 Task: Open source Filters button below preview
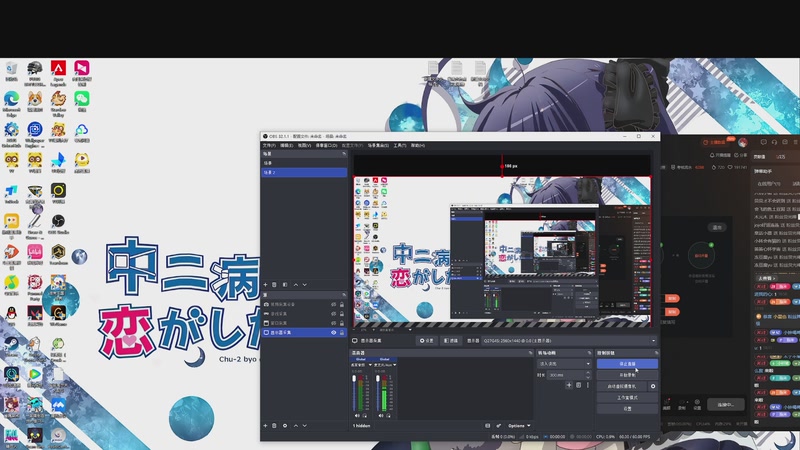point(451,341)
